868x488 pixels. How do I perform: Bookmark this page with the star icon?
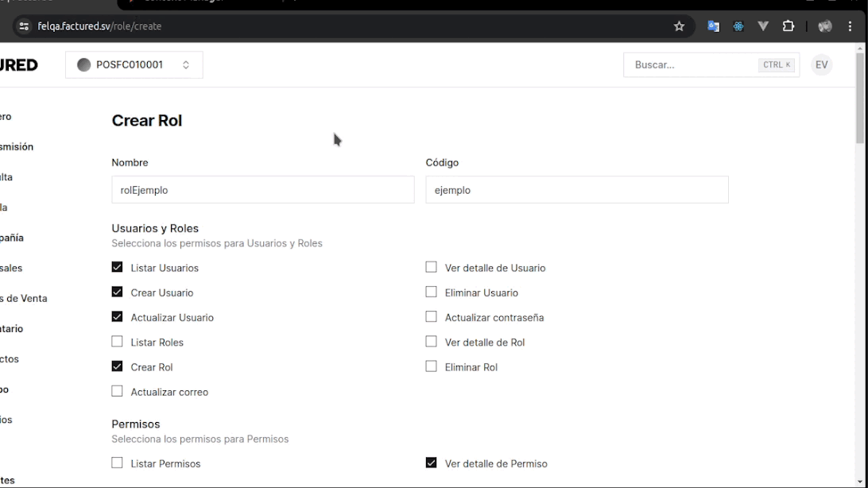tap(679, 26)
